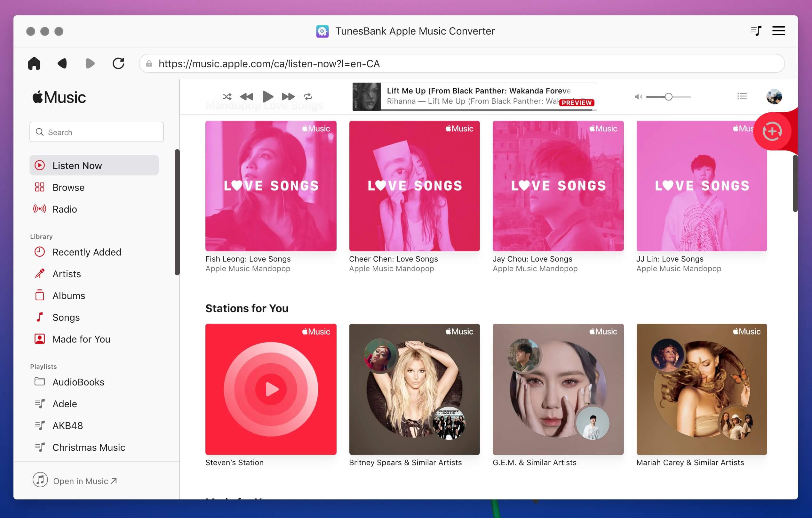The image size is (812, 518).
Task: Mute the volume speaker icon
Action: [x=638, y=97]
